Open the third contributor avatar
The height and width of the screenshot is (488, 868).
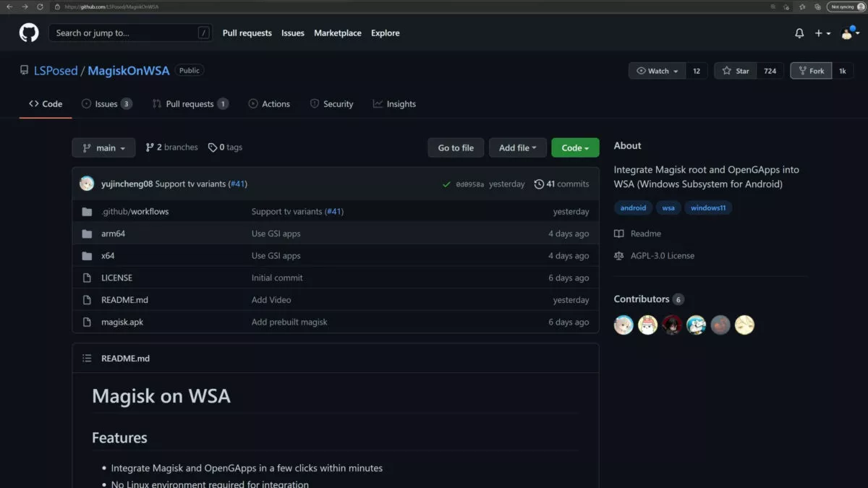coord(672,325)
